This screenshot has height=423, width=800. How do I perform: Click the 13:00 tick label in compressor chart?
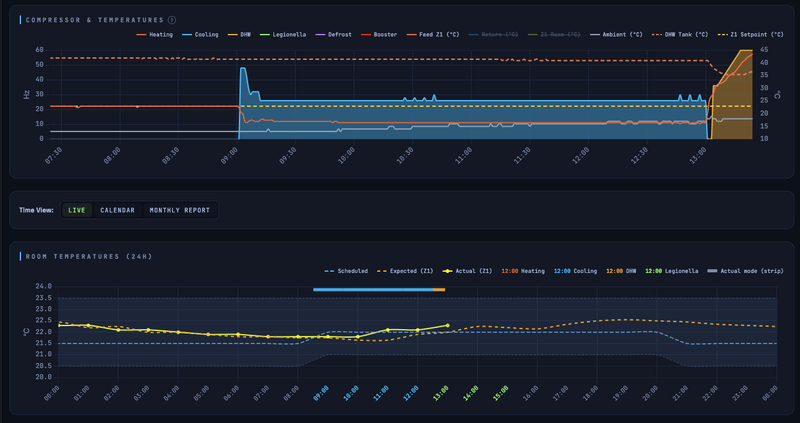point(698,155)
